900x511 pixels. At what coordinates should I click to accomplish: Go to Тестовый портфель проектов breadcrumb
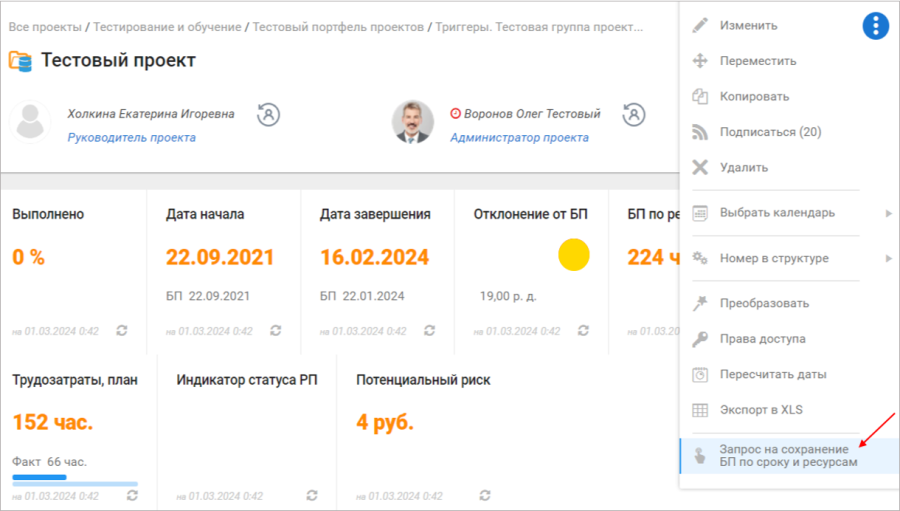pyautogui.click(x=338, y=27)
